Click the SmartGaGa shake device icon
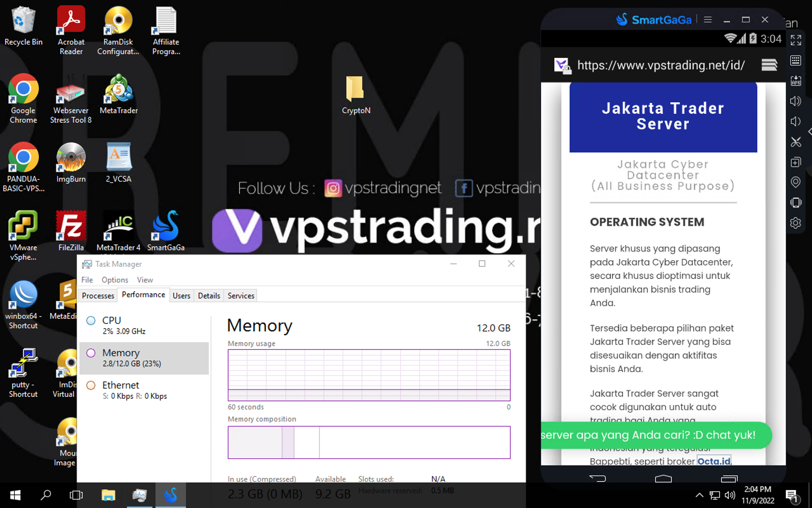 796,203
